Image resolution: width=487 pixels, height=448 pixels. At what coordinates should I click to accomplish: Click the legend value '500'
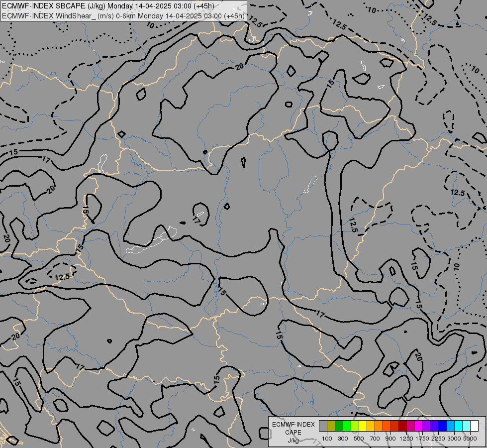click(x=359, y=439)
